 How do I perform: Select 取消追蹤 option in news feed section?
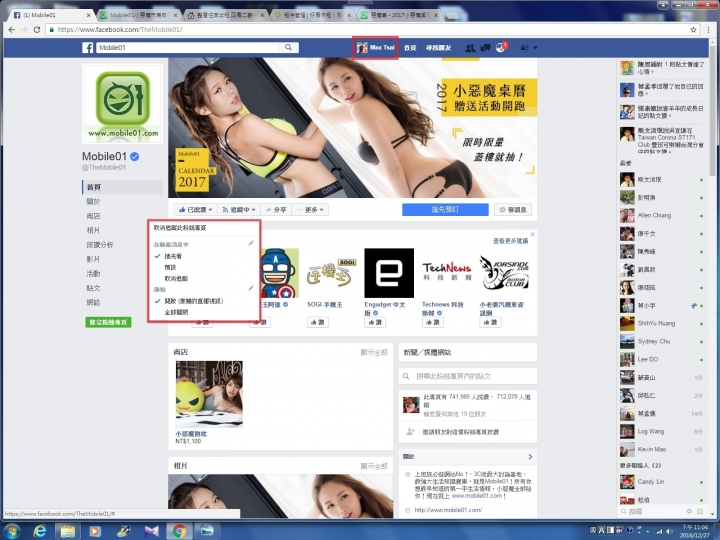(x=176, y=278)
